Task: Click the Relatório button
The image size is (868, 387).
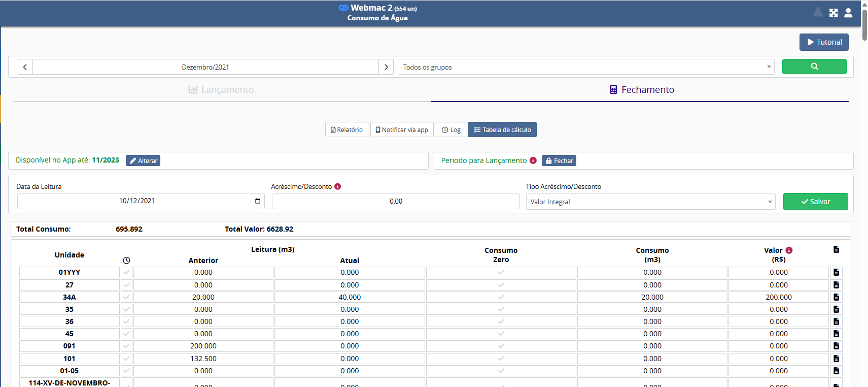Action: click(346, 130)
